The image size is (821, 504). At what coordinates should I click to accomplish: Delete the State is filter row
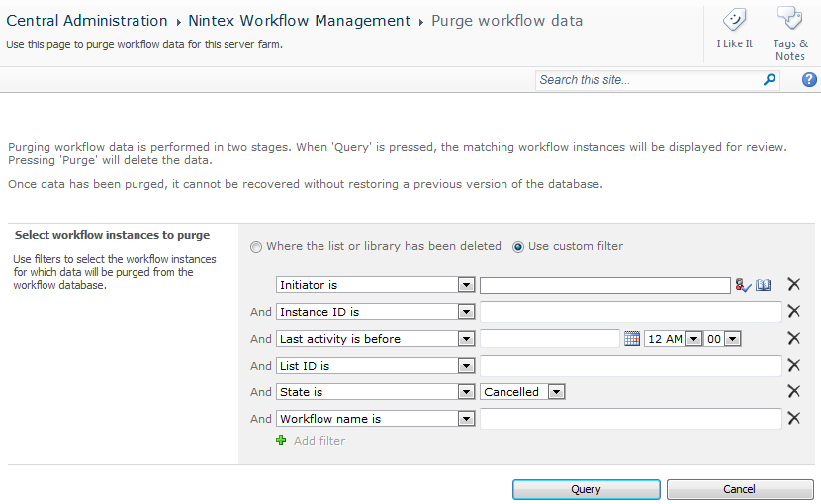(793, 391)
